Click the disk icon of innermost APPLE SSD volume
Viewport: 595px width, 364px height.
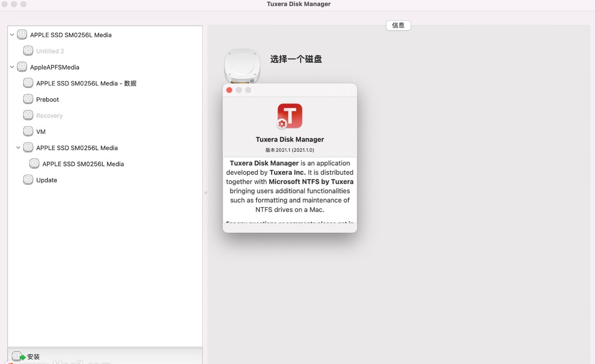[x=34, y=164]
